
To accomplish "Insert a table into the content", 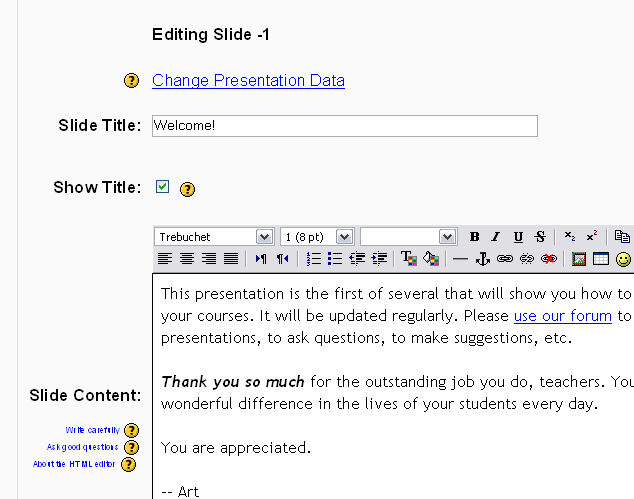I will tap(600, 259).
